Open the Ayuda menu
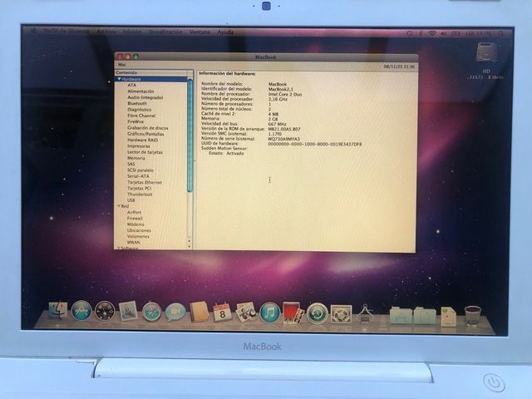532x399 pixels. pyautogui.click(x=225, y=32)
